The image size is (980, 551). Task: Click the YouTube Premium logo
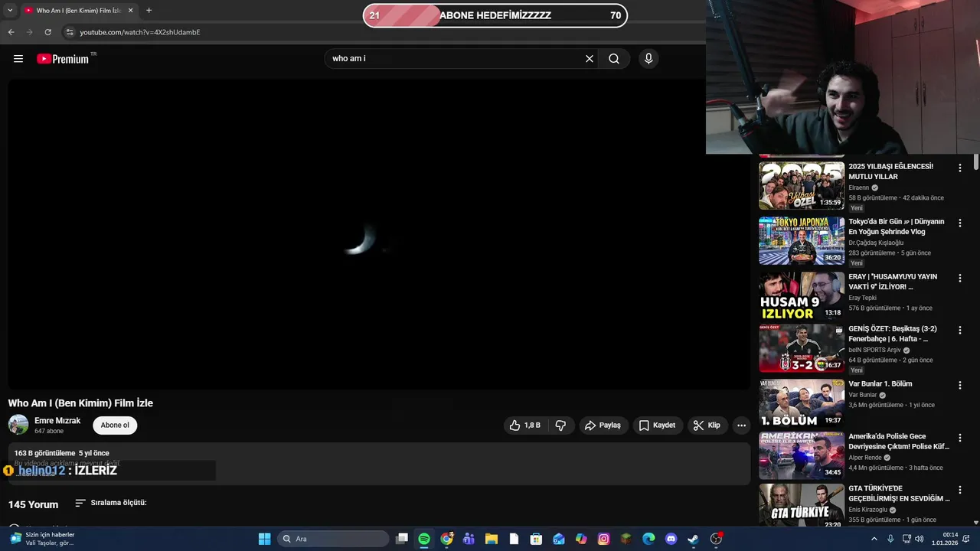click(63, 59)
